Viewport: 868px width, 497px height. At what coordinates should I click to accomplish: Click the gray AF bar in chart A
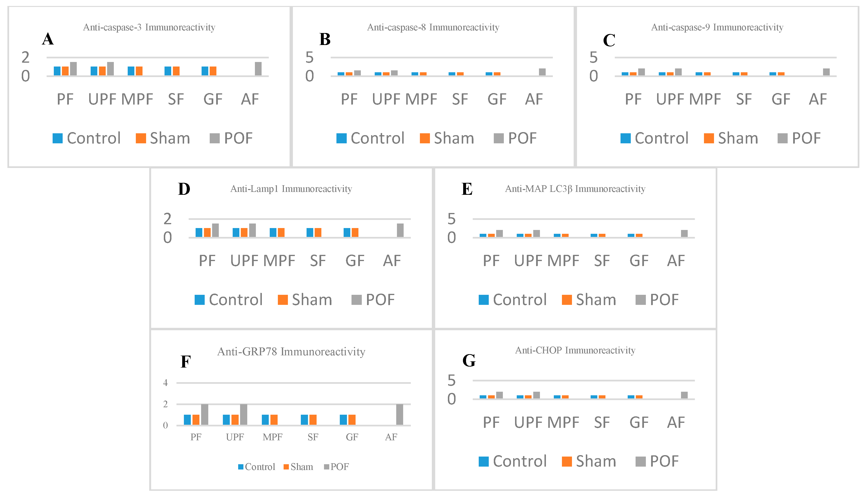(x=258, y=69)
